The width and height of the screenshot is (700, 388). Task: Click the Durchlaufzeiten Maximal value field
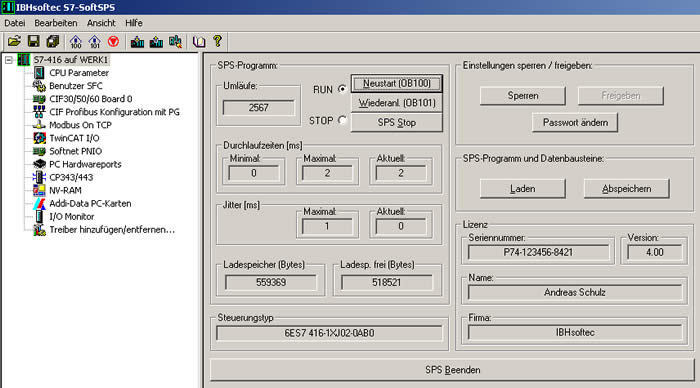327,173
